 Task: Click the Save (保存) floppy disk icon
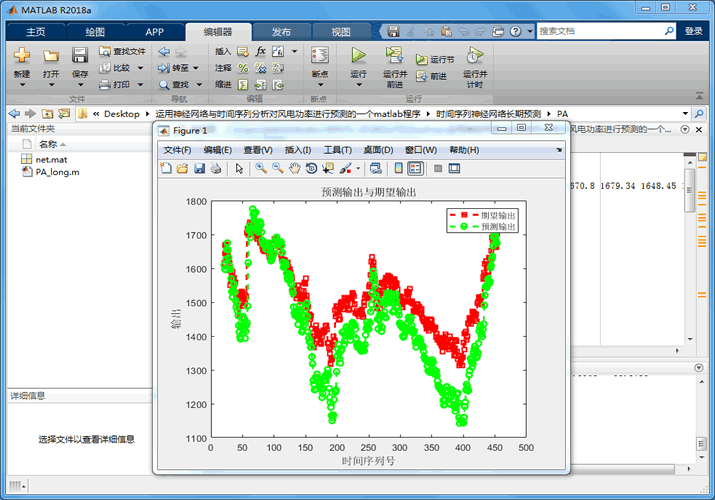tap(80, 55)
